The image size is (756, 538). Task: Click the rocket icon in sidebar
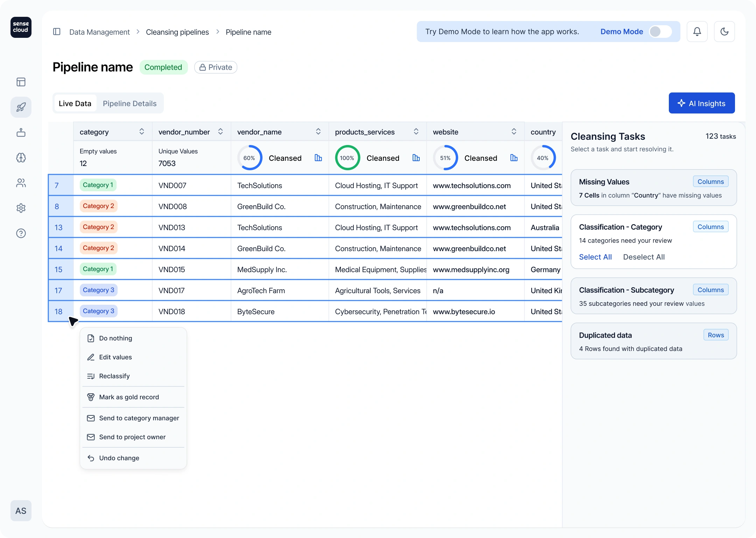tap(21, 107)
